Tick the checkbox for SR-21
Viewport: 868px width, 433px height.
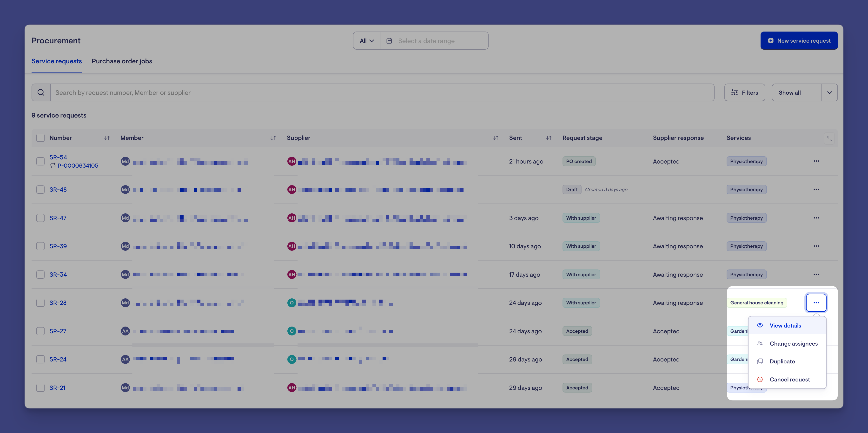[x=40, y=387]
